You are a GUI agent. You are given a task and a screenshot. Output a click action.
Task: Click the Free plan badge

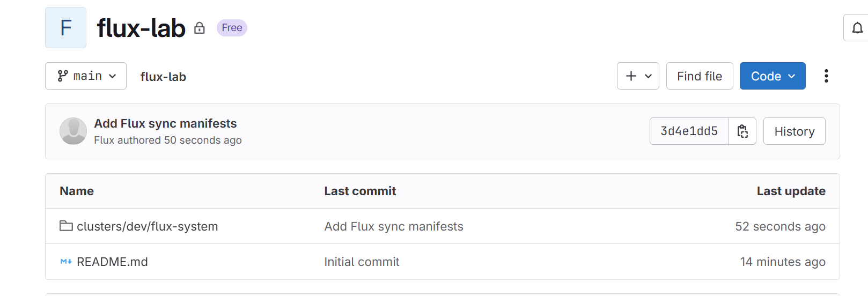tap(232, 28)
